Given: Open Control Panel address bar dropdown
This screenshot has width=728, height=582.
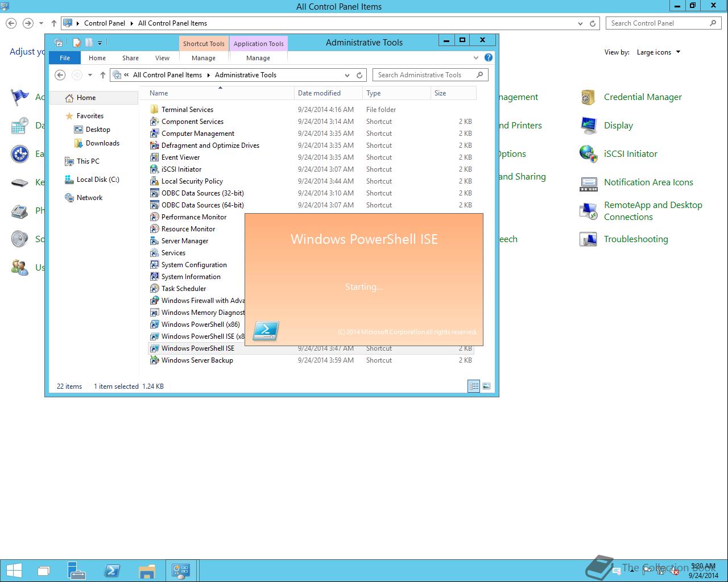Looking at the screenshot, I should click(580, 23).
